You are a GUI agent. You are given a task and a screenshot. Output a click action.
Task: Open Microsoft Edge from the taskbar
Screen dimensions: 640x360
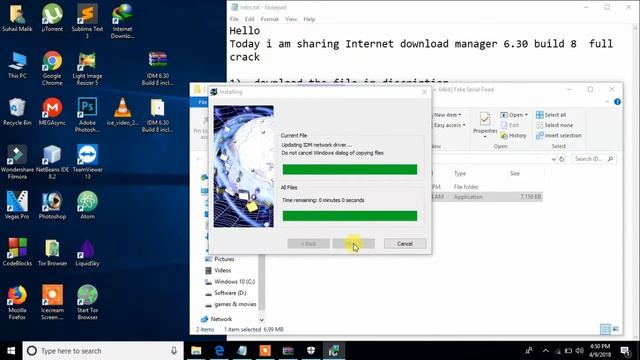(x=220, y=351)
